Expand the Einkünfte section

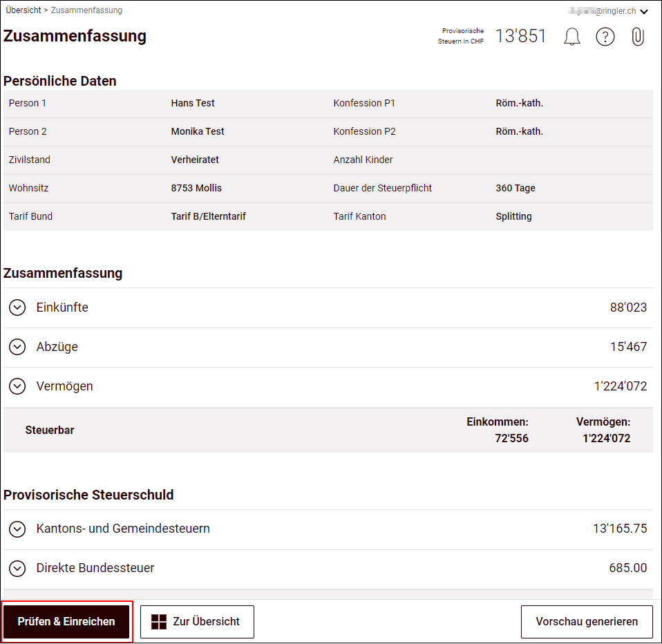(17, 307)
